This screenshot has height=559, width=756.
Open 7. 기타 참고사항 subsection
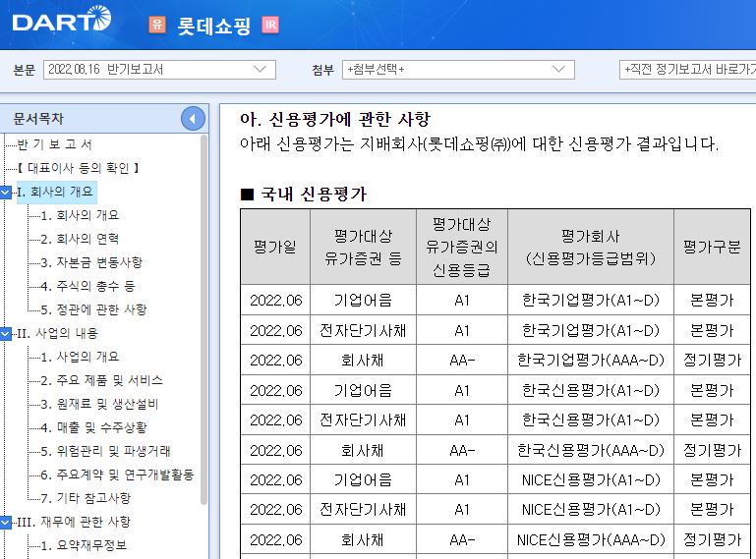(86, 498)
